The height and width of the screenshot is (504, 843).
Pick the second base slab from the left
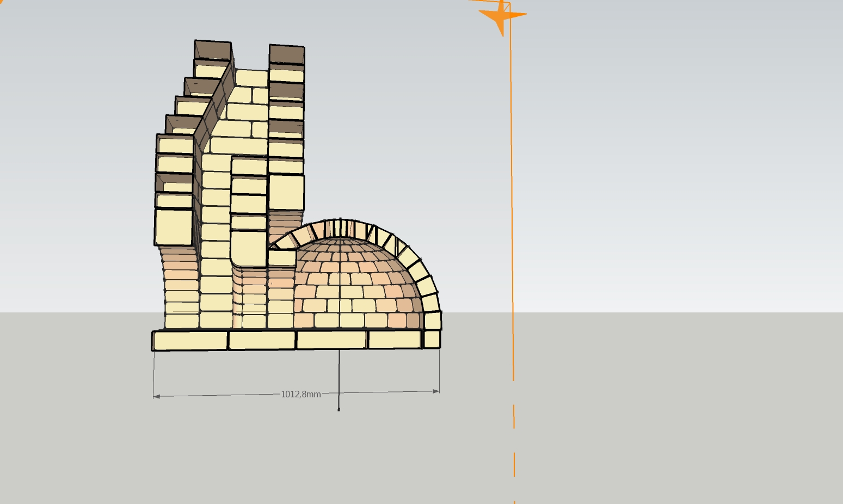click(x=262, y=340)
